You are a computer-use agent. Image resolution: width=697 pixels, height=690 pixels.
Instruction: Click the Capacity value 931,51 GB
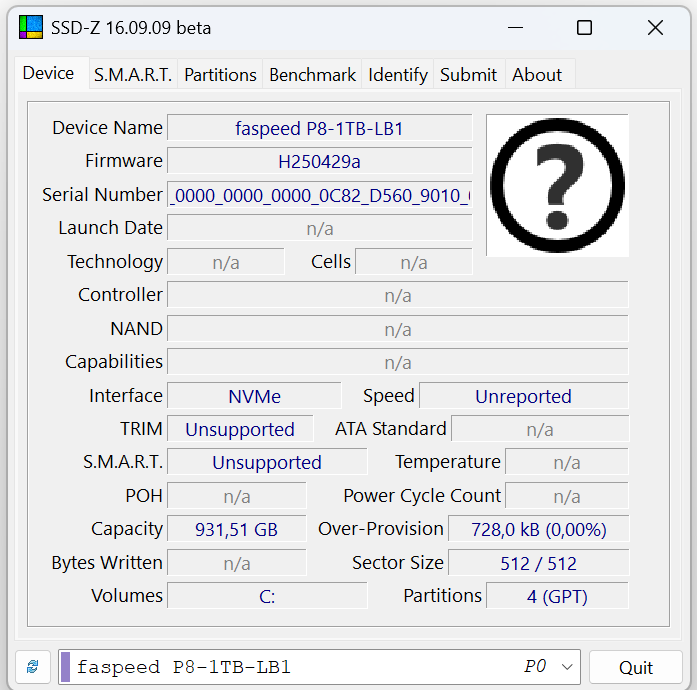coord(237,529)
